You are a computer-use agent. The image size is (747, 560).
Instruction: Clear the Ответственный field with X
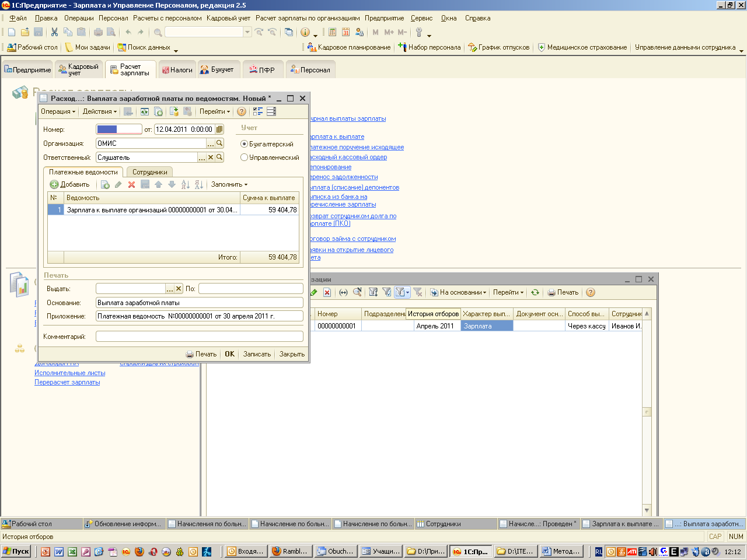[211, 157]
